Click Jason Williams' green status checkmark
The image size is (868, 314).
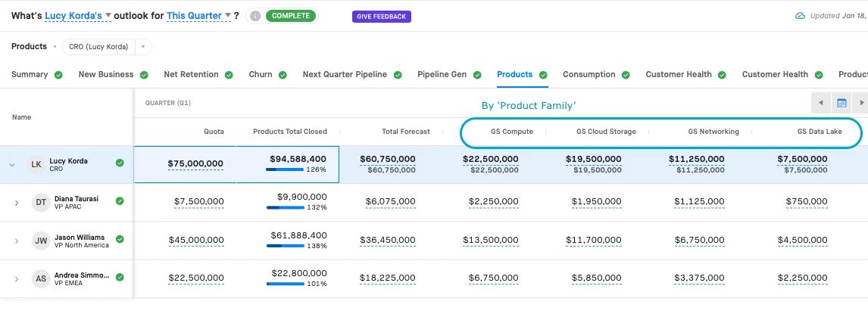[x=120, y=239]
